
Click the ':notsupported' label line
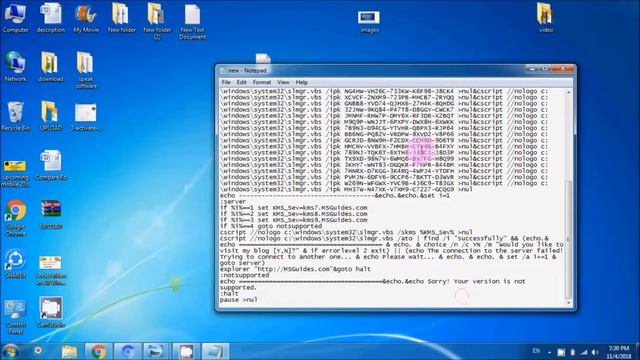(x=244, y=275)
